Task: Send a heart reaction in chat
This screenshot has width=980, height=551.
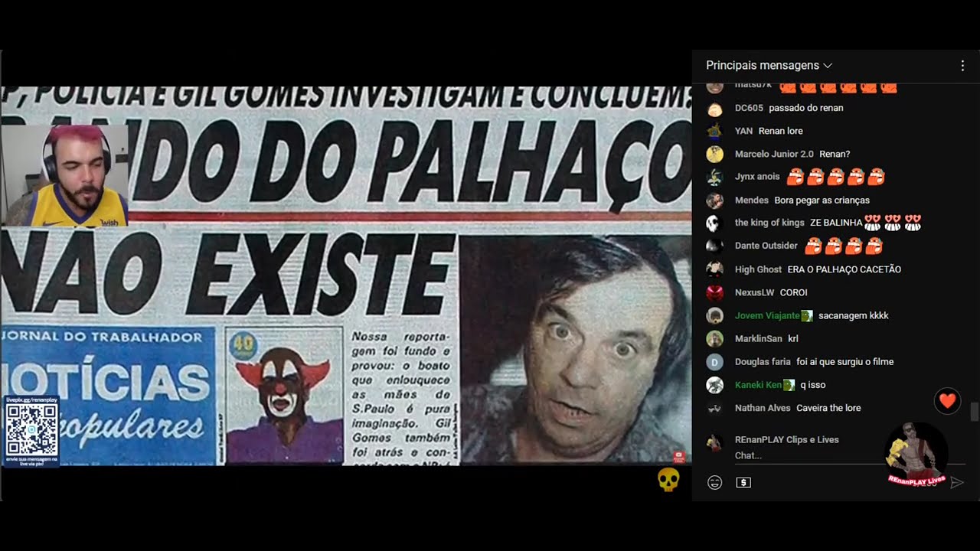Action: pyautogui.click(x=947, y=400)
